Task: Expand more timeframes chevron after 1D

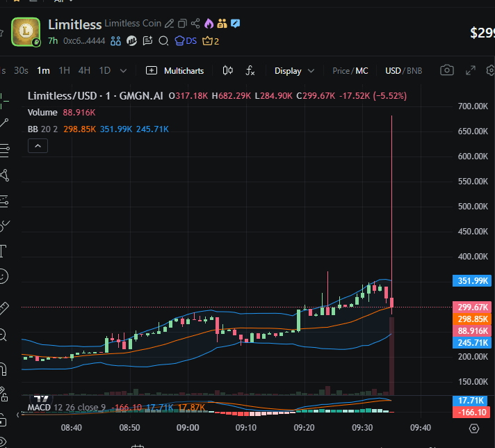Action: (x=124, y=71)
